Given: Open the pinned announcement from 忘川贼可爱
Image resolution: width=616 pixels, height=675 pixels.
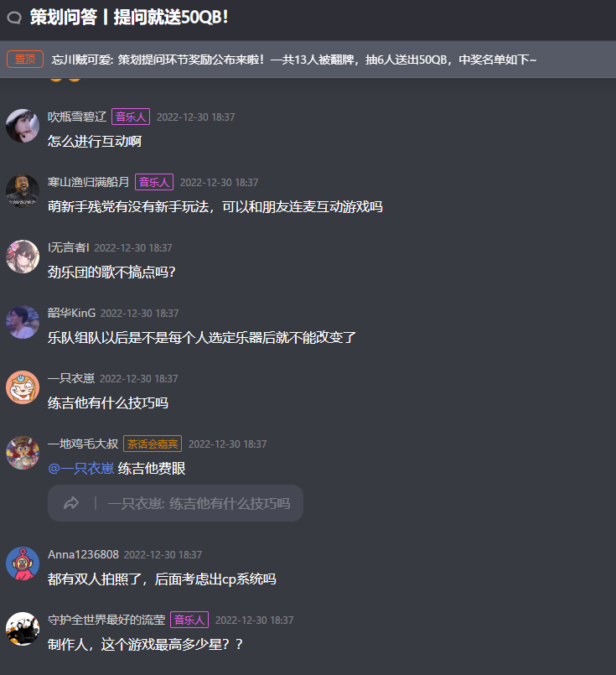Looking at the screenshot, I should click(x=294, y=60).
